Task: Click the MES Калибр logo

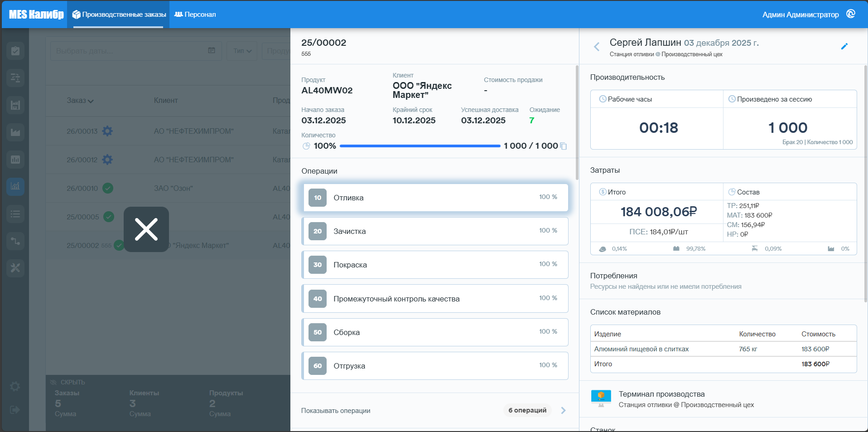Action: [x=36, y=15]
